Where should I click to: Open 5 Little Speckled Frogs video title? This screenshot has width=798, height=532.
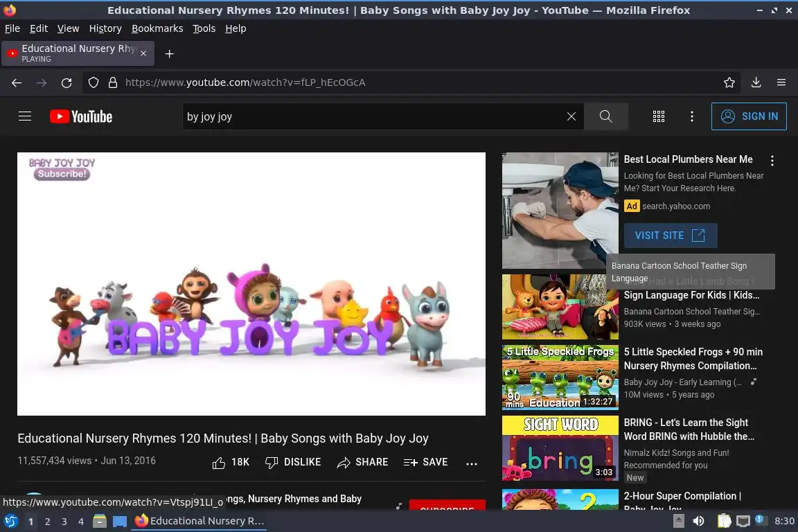[693, 359]
